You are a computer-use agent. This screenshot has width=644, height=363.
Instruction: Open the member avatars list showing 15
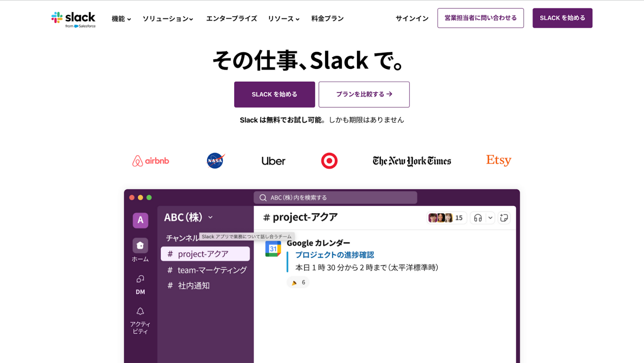click(446, 218)
